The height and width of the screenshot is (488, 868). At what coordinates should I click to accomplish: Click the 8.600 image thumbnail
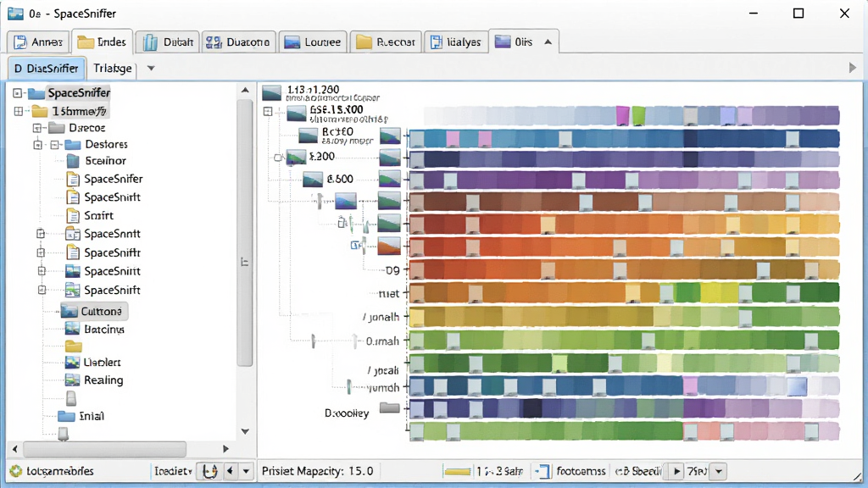tap(313, 179)
